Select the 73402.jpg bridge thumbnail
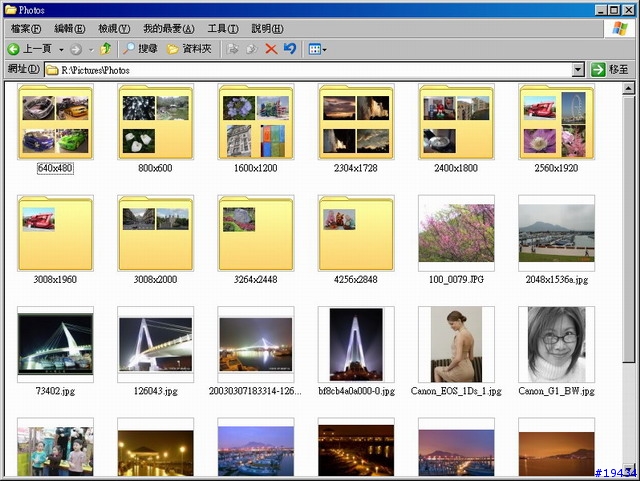 (x=55, y=345)
